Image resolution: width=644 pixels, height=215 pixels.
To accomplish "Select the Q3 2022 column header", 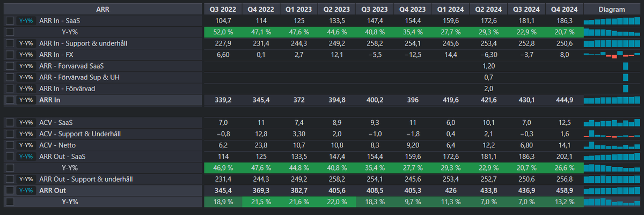I will pos(223,9).
